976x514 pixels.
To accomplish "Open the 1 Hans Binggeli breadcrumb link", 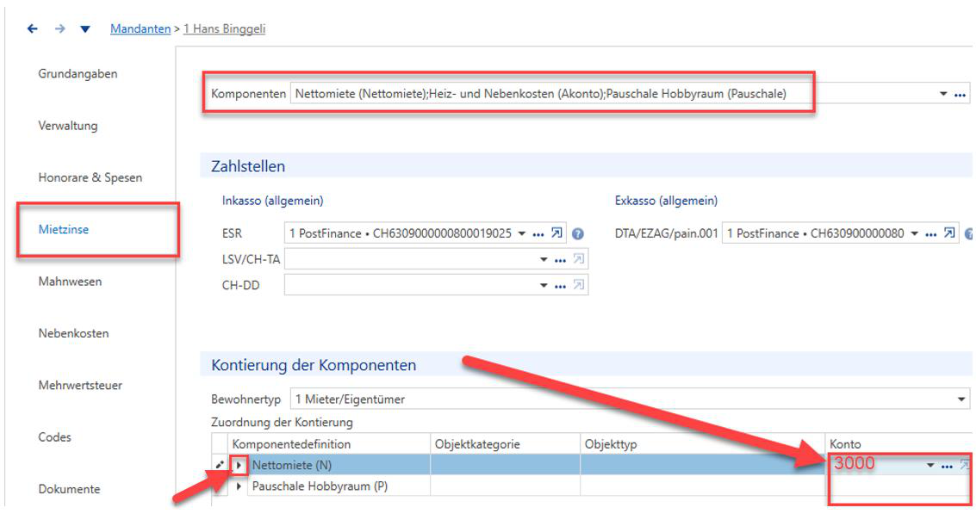I will coord(224,29).
